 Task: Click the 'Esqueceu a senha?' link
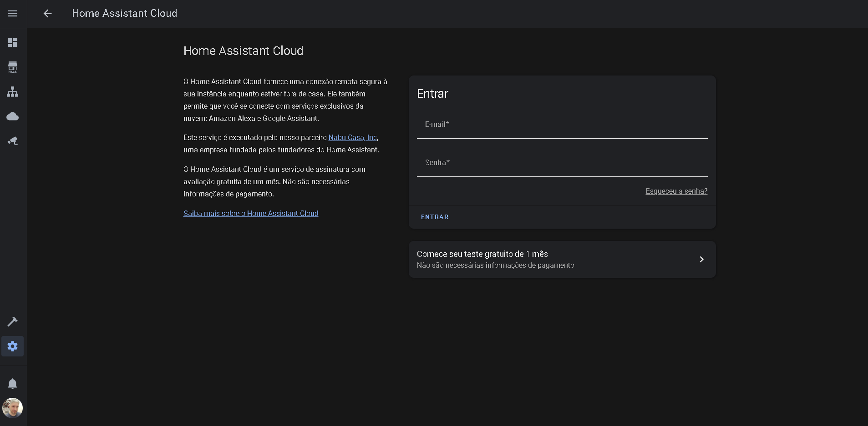click(x=676, y=191)
